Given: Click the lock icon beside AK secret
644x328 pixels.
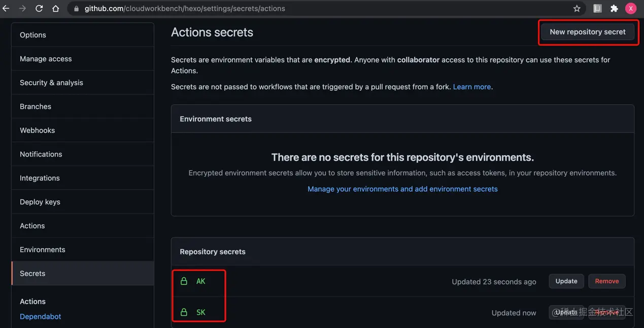Looking at the screenshot, I should (184, 281).
